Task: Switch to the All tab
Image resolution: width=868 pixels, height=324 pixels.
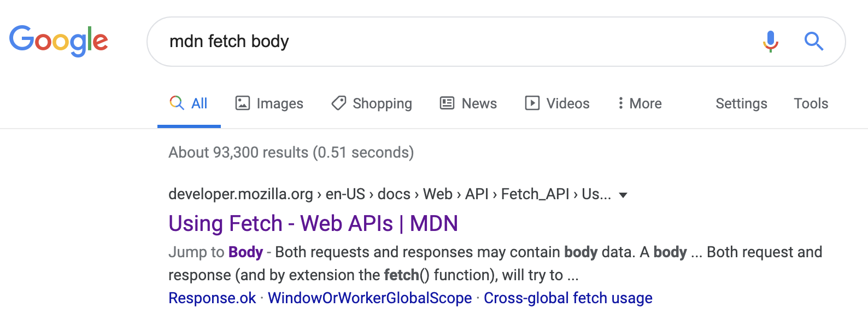Action: (x=189, y=103)
